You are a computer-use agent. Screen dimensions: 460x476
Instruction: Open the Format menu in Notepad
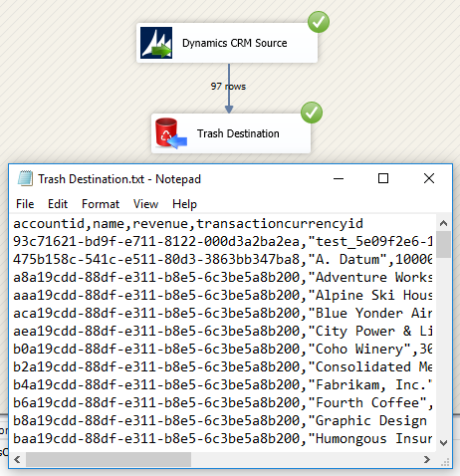(x=101, y=204)
